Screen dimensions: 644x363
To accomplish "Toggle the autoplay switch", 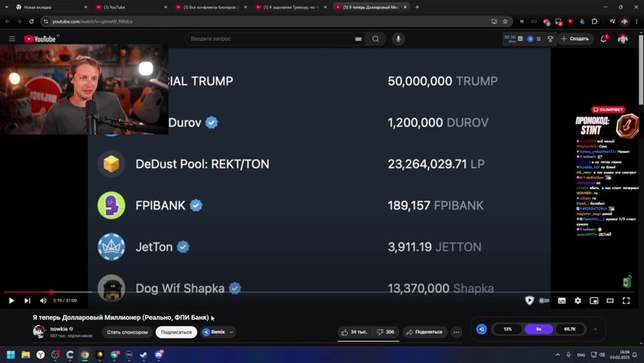I will pos(544,300).
